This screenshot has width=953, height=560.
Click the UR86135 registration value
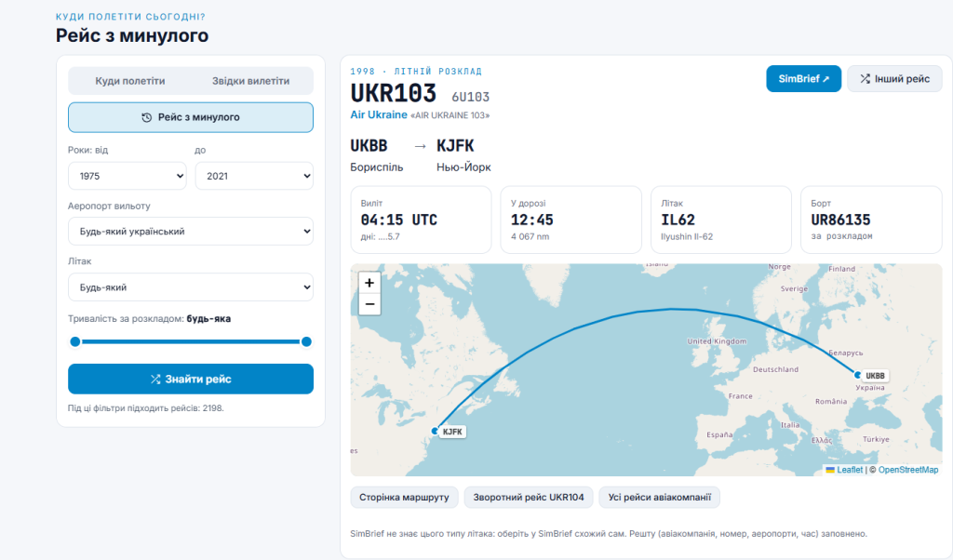pyautogui.click(x=840, y=220)
